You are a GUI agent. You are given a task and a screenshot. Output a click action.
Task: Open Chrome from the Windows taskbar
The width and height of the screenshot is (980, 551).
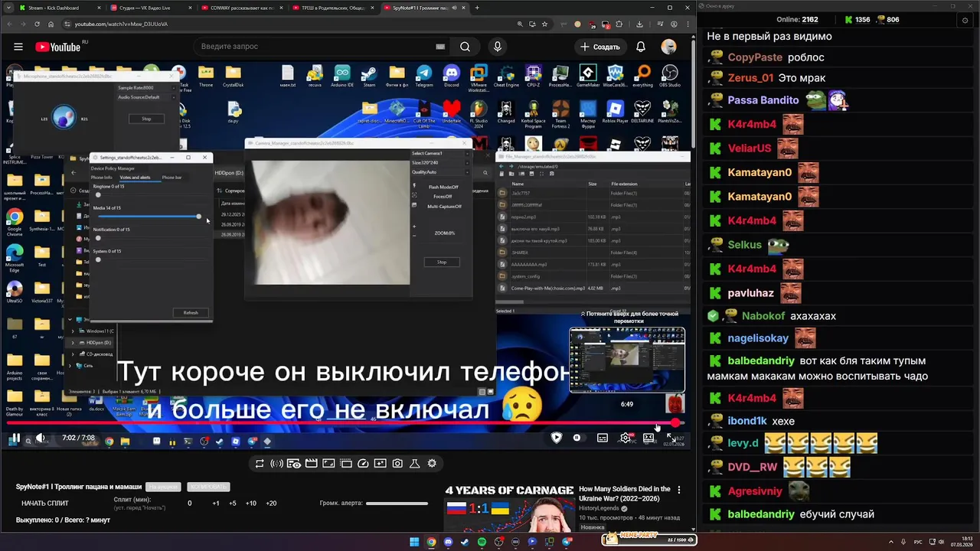coord(431,542)
